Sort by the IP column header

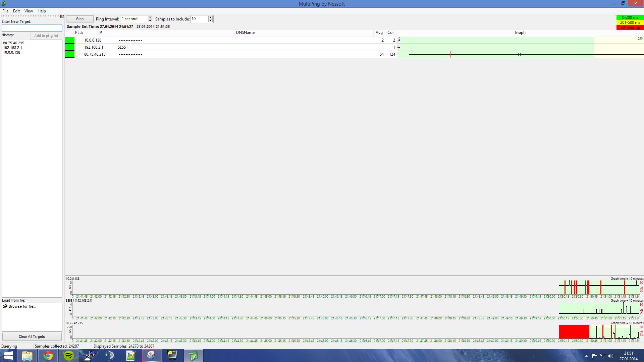100,33
